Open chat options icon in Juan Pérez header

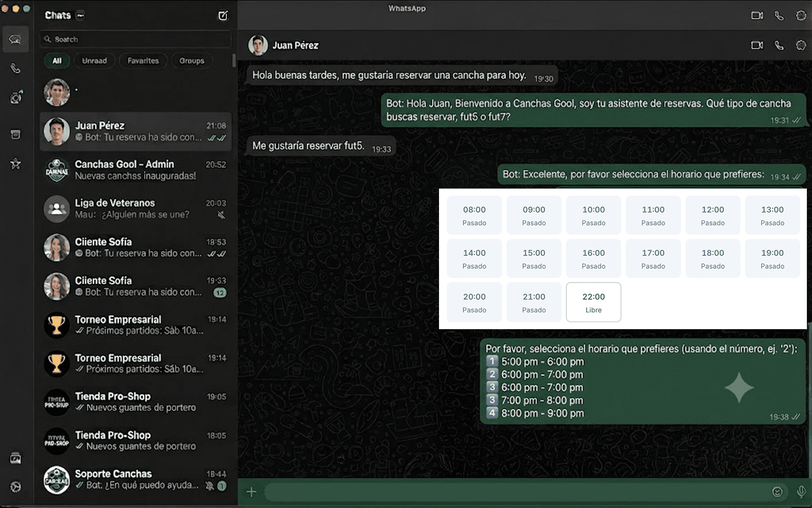[801, 45]
